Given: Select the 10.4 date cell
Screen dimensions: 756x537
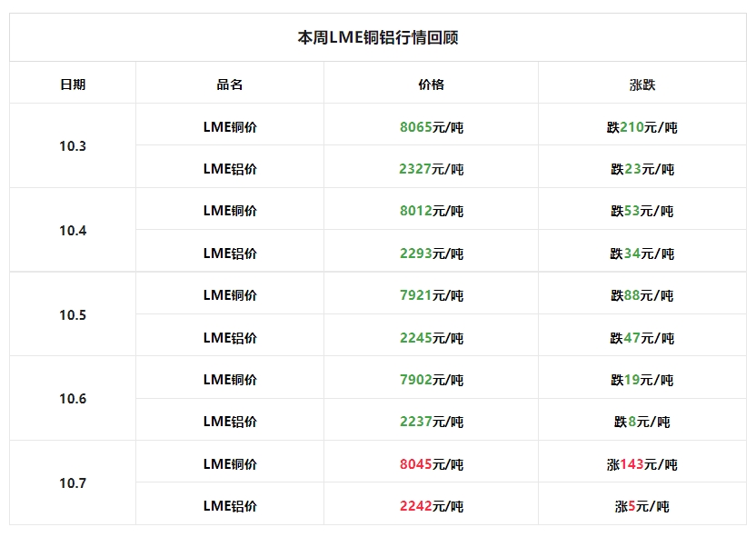Looking at the screenshot, I should tap(73, 230).
